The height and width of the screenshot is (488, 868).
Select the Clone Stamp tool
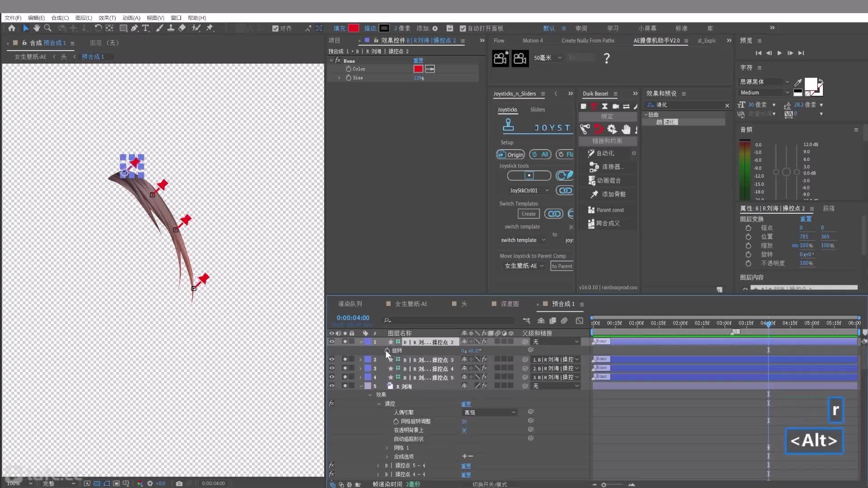pos(171,28)
